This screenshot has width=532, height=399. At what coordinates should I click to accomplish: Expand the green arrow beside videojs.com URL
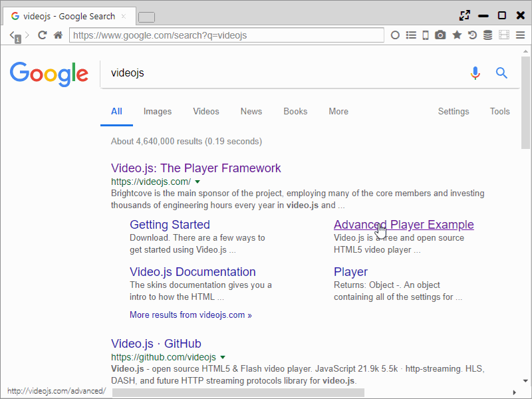pyautogui.click(x=198, y=182)
